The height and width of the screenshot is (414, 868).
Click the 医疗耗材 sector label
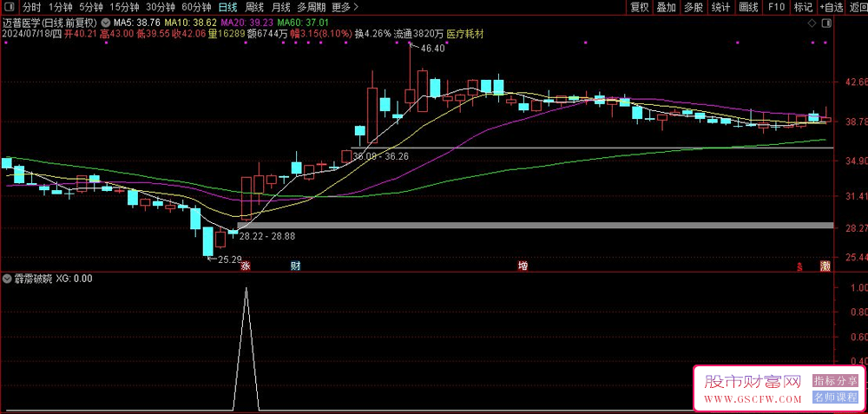465,34
